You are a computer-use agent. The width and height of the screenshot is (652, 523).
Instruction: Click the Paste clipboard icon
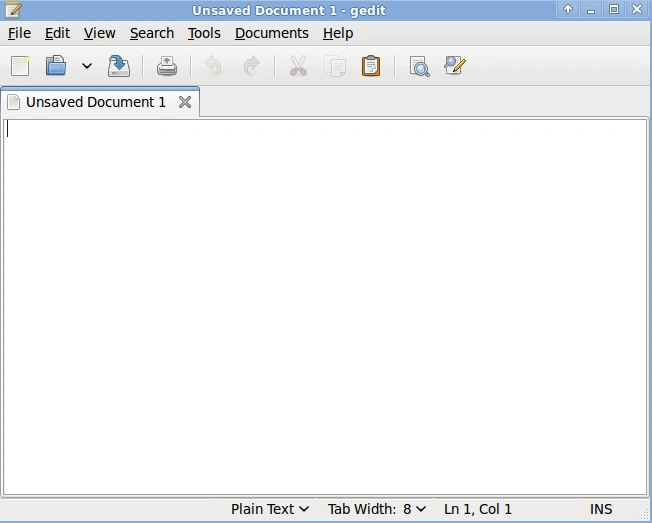[371, 66]
